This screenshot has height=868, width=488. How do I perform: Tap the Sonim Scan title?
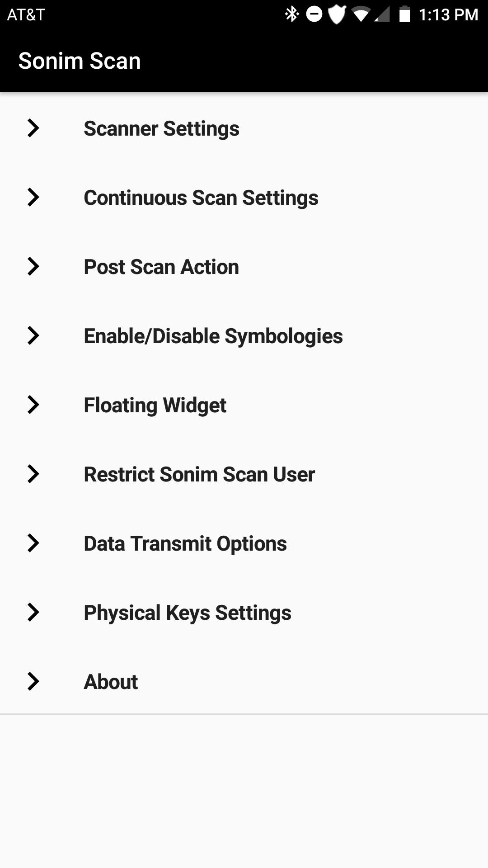pyautogui.click(x=80, y=61)
